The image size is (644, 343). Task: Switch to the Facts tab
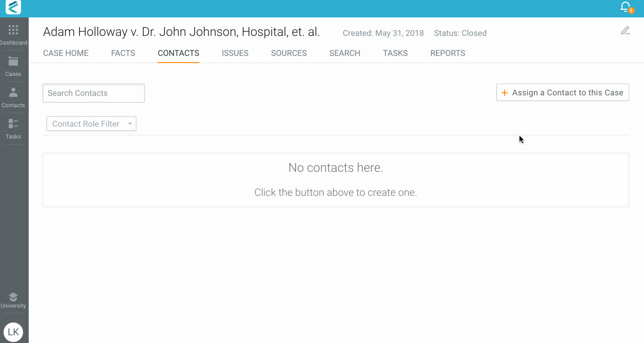123,53
